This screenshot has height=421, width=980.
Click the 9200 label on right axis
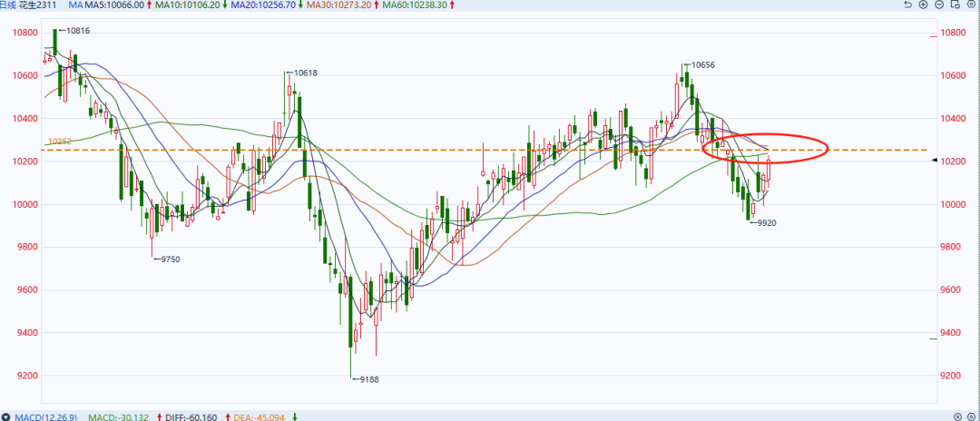[953, 376]
